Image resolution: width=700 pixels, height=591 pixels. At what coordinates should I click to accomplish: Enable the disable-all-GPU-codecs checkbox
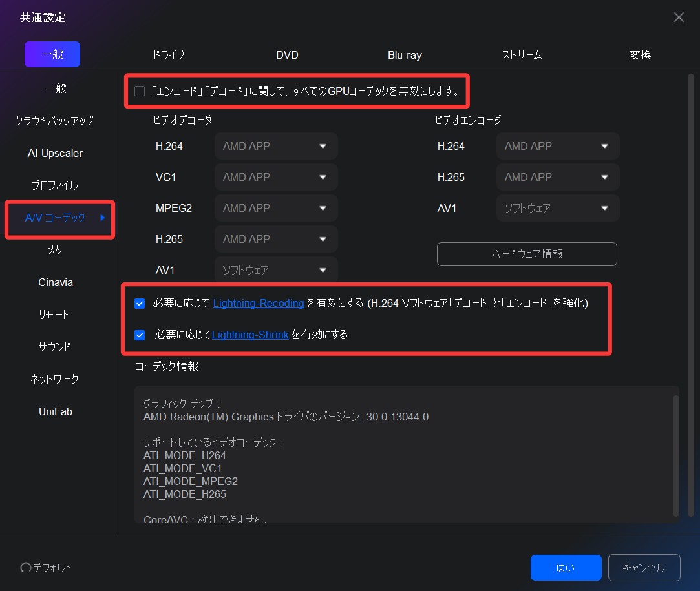pos(140,91)
